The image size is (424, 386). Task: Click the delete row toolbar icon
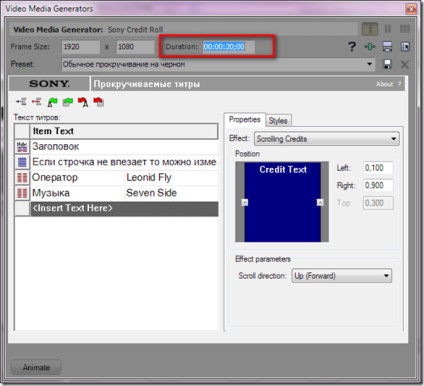[37, 102]
